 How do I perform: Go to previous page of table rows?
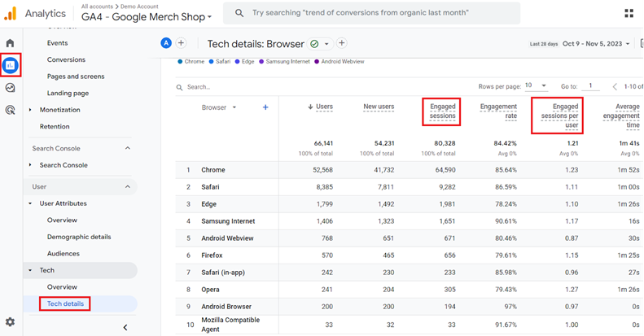615,86
